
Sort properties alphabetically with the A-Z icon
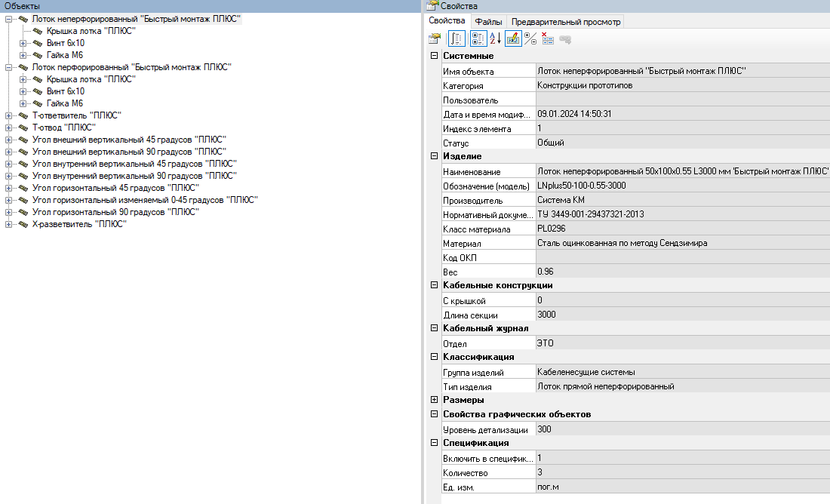pyautogui.click(x=496, y=38)
